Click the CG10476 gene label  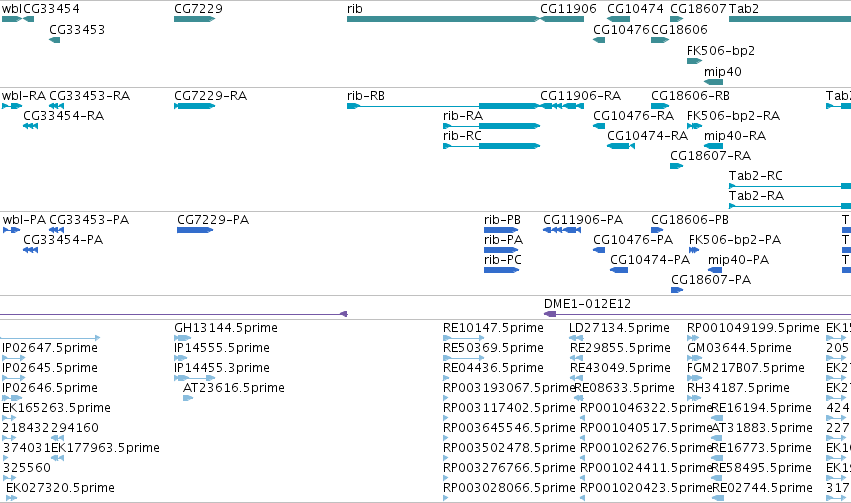[621, 30]
